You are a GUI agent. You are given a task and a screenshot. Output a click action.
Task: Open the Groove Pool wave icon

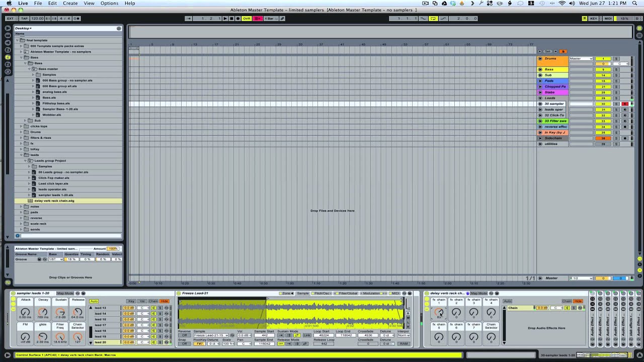click(8, 282)
